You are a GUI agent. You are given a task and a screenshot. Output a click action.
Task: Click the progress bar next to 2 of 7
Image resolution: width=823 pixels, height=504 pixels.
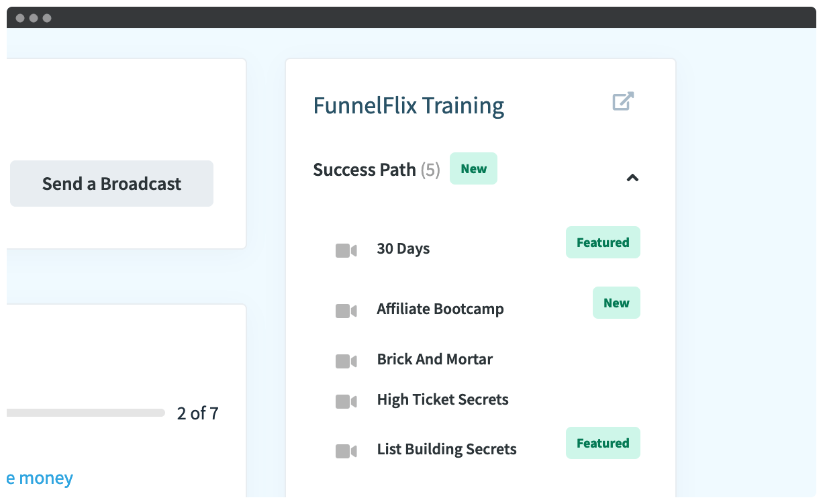click(86, 413)
